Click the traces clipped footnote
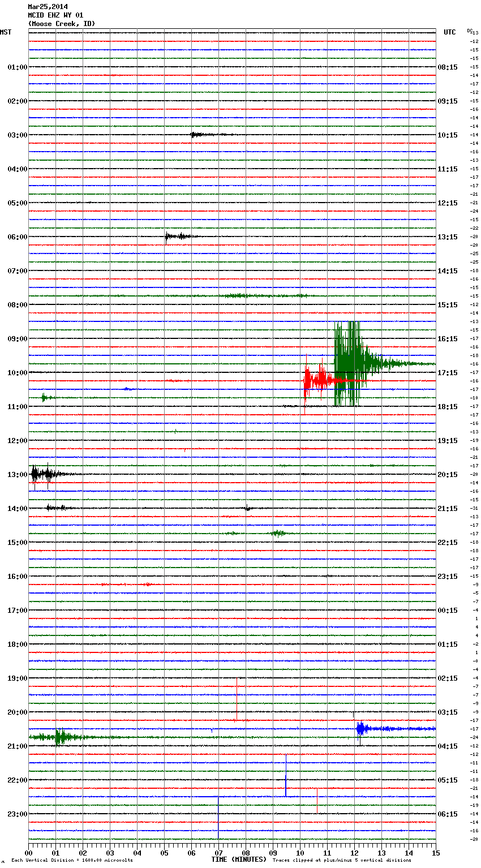481x868 pixels. pyautogui.click(x=342, y=860)
